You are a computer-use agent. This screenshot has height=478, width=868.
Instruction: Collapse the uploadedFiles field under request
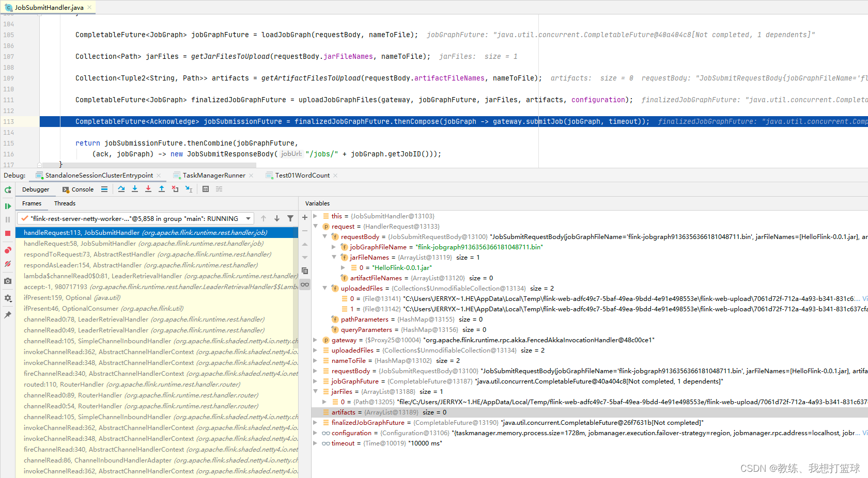pos(324,289)
